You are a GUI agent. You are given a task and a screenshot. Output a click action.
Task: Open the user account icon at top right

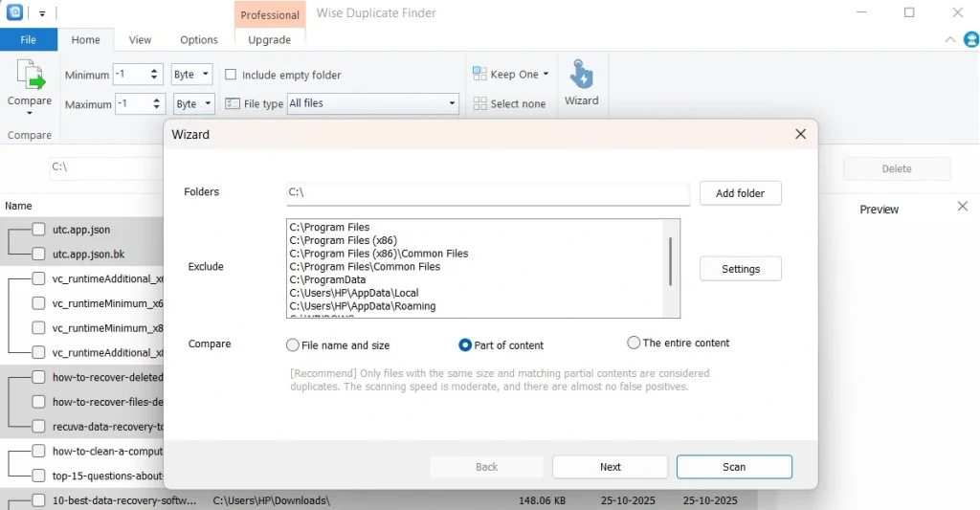click(971, 39)
